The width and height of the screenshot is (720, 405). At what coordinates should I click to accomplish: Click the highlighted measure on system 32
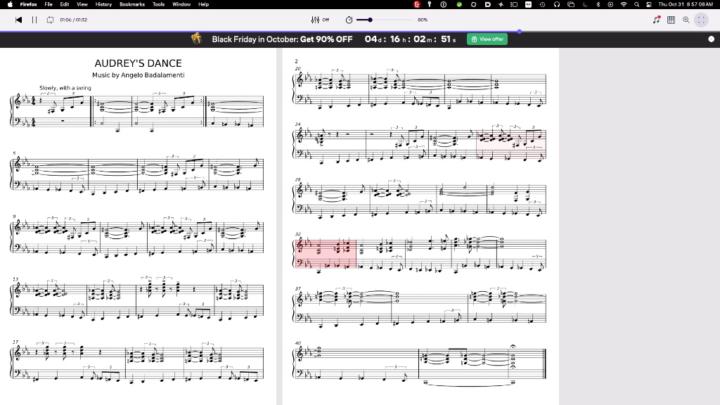[325, 254]
